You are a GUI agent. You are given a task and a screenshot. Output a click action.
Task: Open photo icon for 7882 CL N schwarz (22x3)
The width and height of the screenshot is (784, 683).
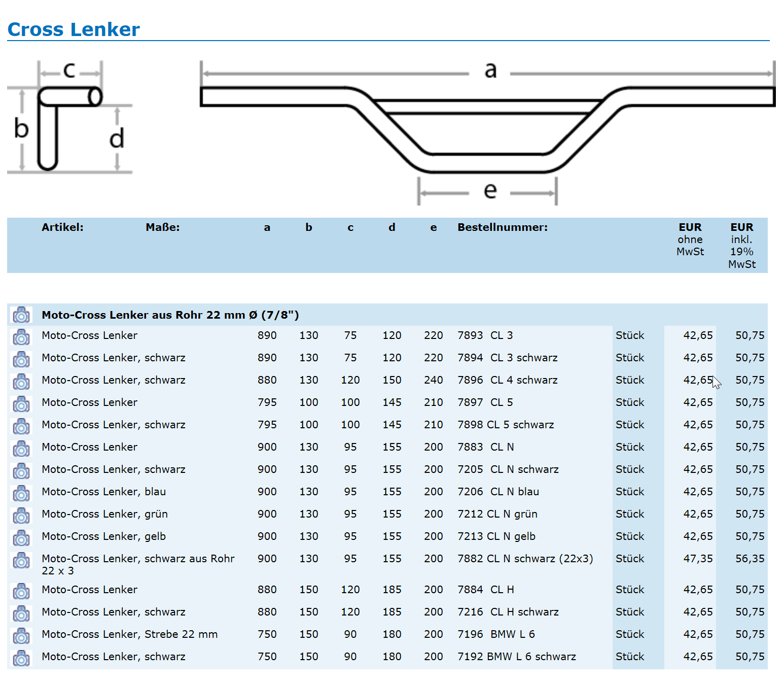21,561
